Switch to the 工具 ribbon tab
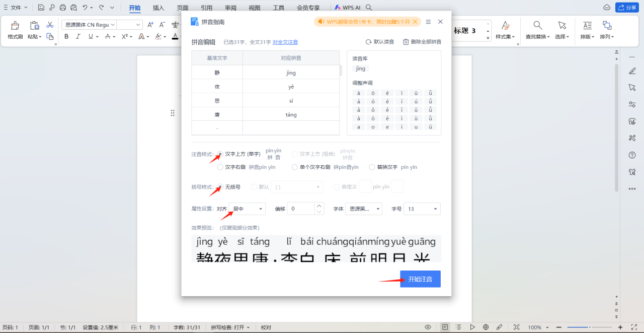Screen dimensions: 644x333 click(x=278, y=8)
